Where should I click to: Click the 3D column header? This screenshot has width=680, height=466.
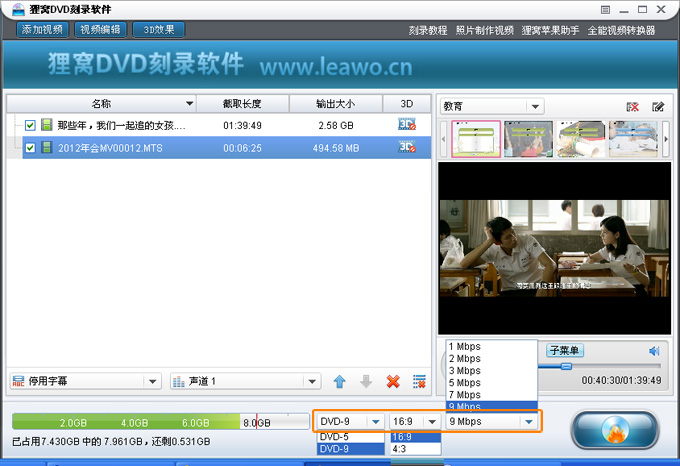coord(406,104)
